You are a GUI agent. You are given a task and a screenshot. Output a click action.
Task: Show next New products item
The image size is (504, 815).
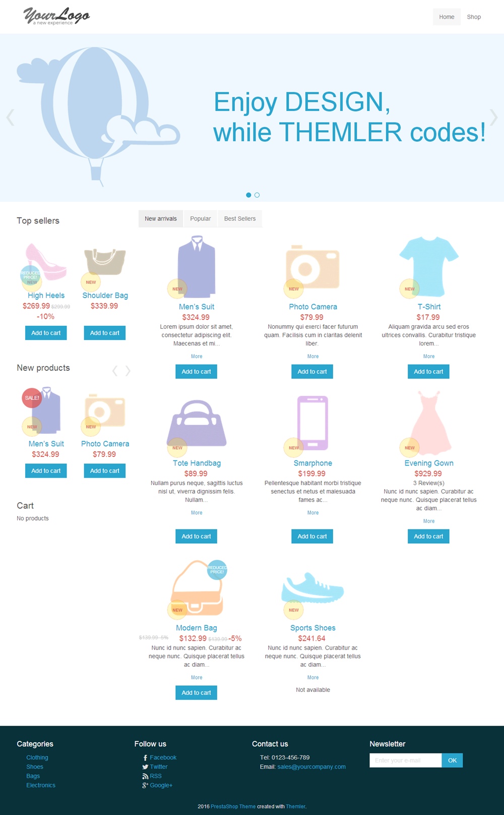(x=128, y=371)
